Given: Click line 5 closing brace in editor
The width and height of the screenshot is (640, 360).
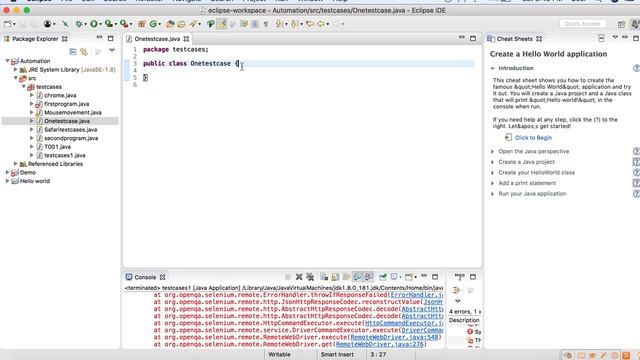Looking at the screenshot, I should (x=145, y=78).
